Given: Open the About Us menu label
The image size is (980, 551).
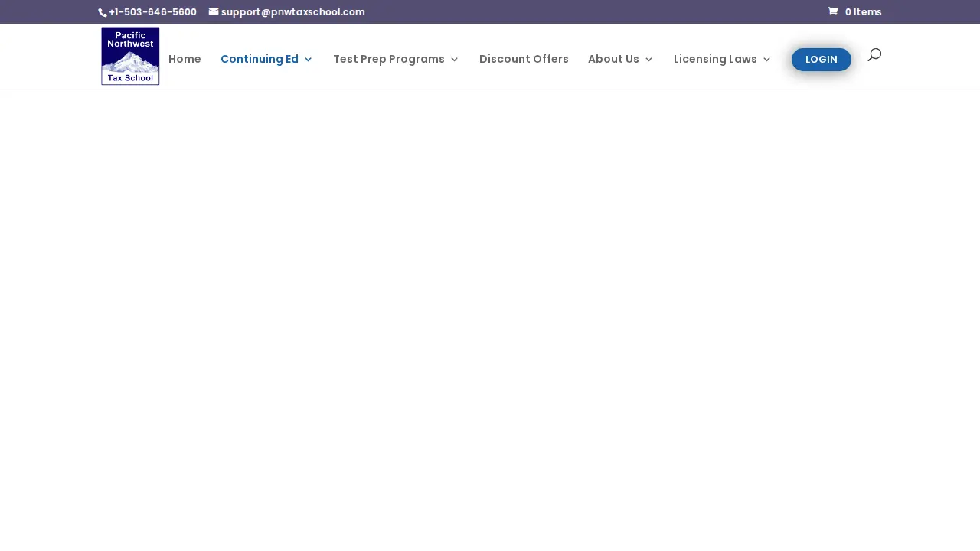Looking at the screenshot, I should (x=613, y=59).
